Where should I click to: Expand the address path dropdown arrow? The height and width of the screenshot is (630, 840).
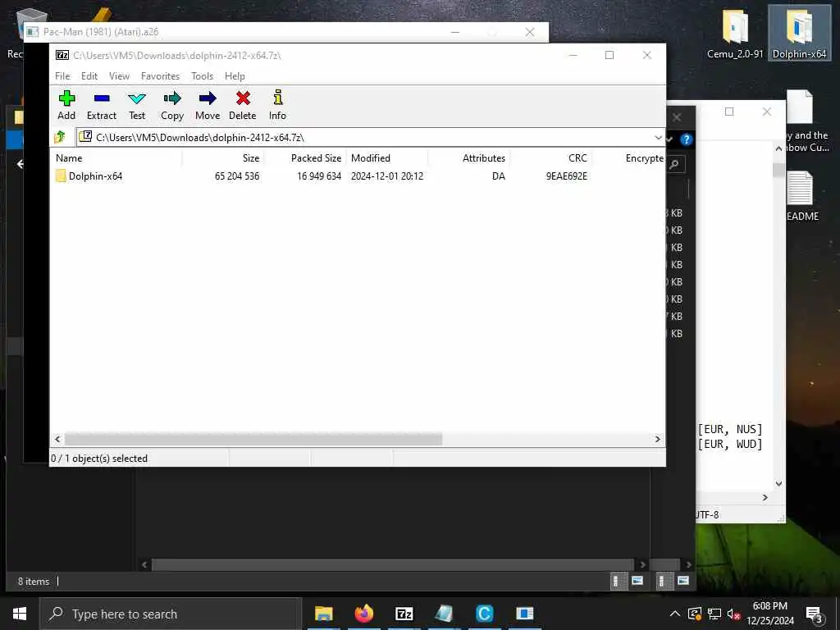[658, 138]
